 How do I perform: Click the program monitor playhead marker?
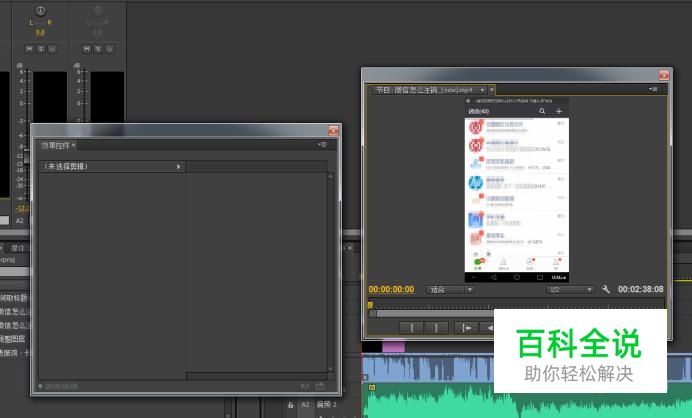pos(370,305)
